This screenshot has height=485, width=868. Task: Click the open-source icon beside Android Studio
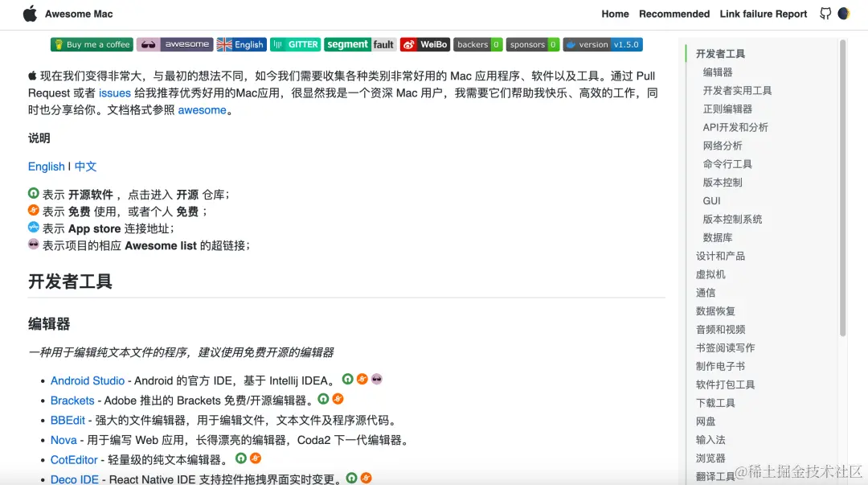[347, 379]
